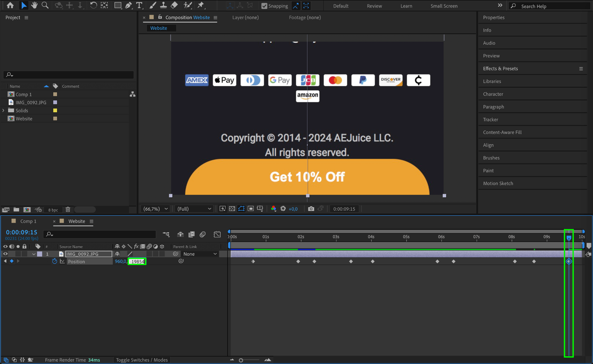This screenshot has width=593, height=364.
Task: Switch to the Review workspace
Action: (x=374, y=6)
